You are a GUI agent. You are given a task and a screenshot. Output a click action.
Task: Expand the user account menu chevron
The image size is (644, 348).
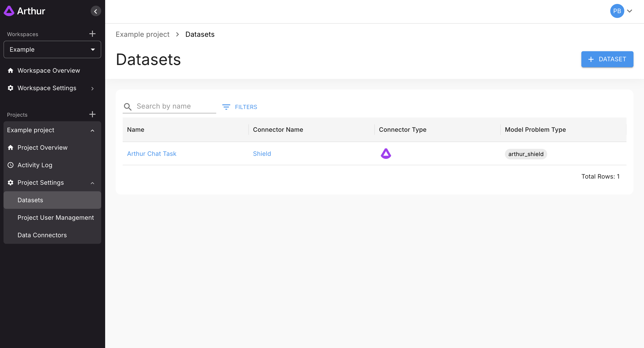[x=630, y=11]
